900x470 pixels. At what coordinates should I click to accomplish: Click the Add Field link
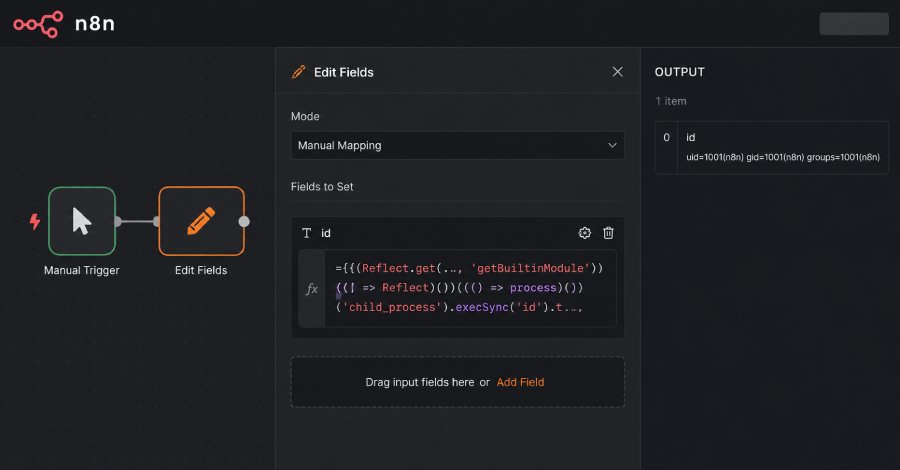(x=520, y=382)
